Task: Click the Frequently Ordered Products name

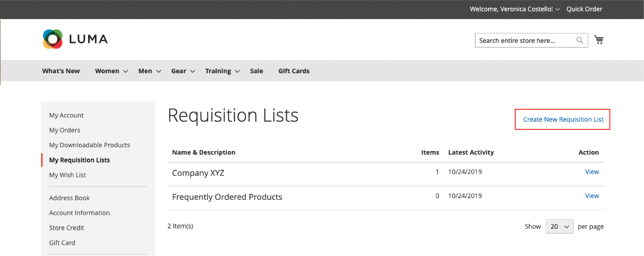Action: pos(227,197)
